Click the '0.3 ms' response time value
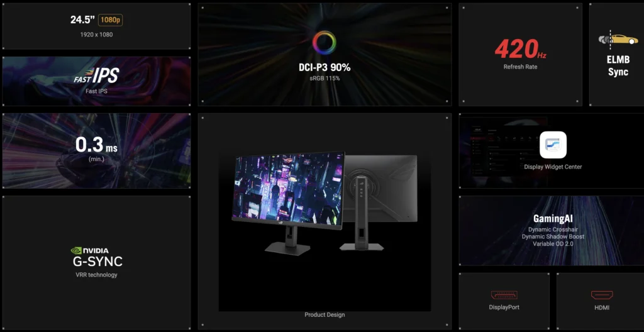 pyautogui.click(x=96, y=145)
